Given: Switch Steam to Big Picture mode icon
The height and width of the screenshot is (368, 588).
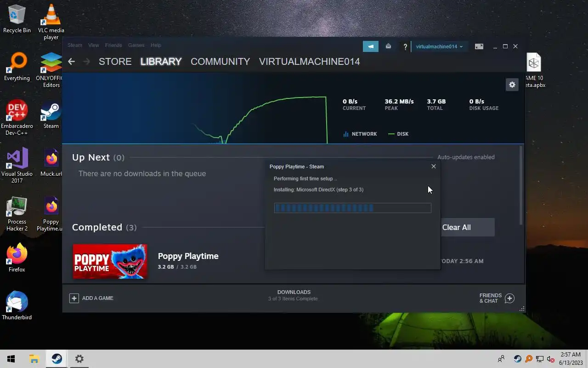Looking at the screenshot, I should pyautogui.click(x=479, y=46).
